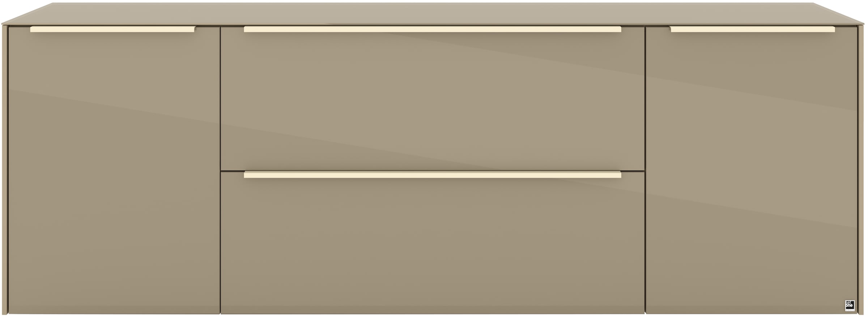The width and height of the screenshot is (868, 316).
Task: Click the right outer side panel edge
Action: pyautogui.click(x=861, y=169)
